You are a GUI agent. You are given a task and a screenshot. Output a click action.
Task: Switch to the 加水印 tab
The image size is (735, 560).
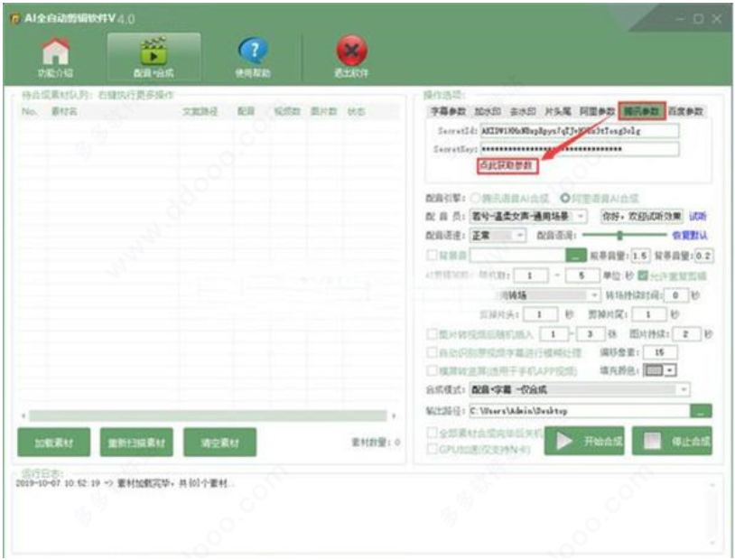click(488, 111)
